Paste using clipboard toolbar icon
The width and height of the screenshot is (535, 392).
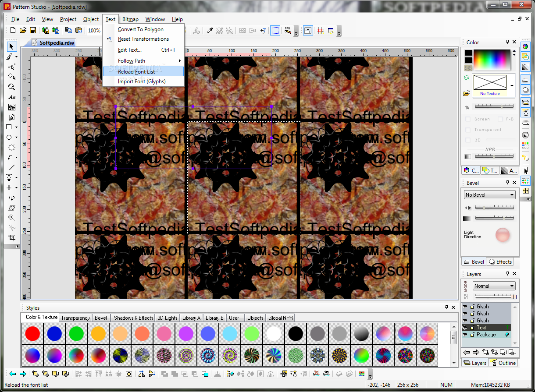click(78, 30)
